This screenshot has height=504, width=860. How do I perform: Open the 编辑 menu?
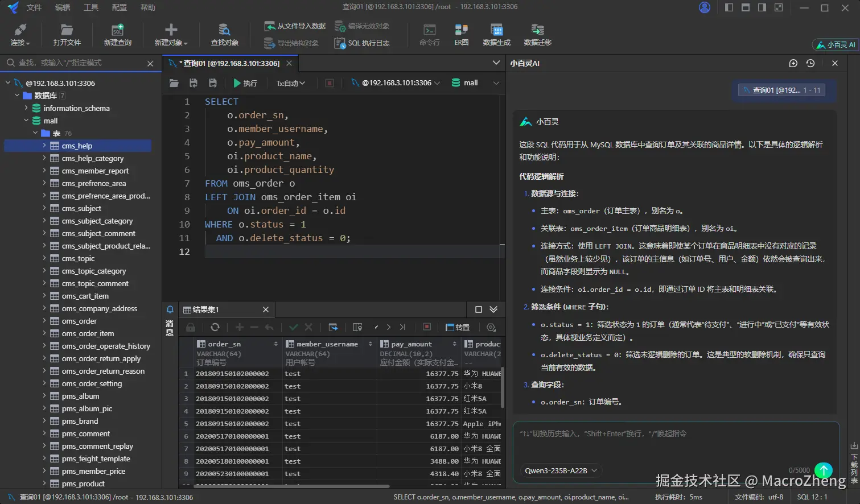tap(63, 7)
